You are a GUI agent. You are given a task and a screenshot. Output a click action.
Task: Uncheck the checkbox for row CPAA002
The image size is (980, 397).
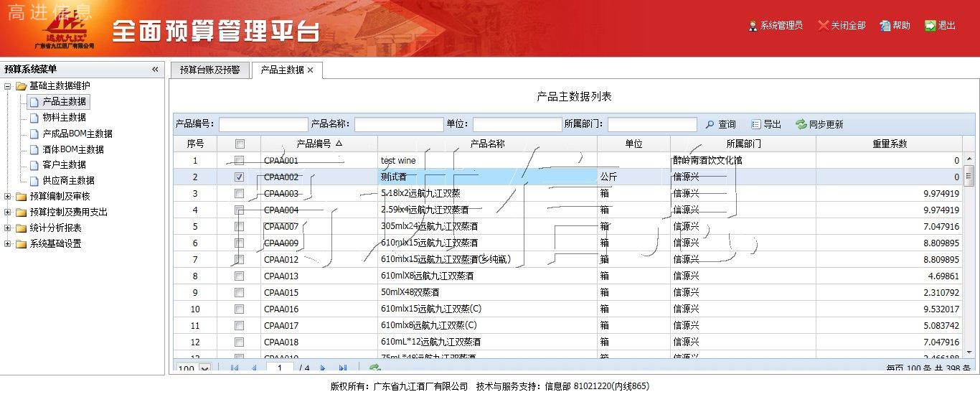click(240, 177)
